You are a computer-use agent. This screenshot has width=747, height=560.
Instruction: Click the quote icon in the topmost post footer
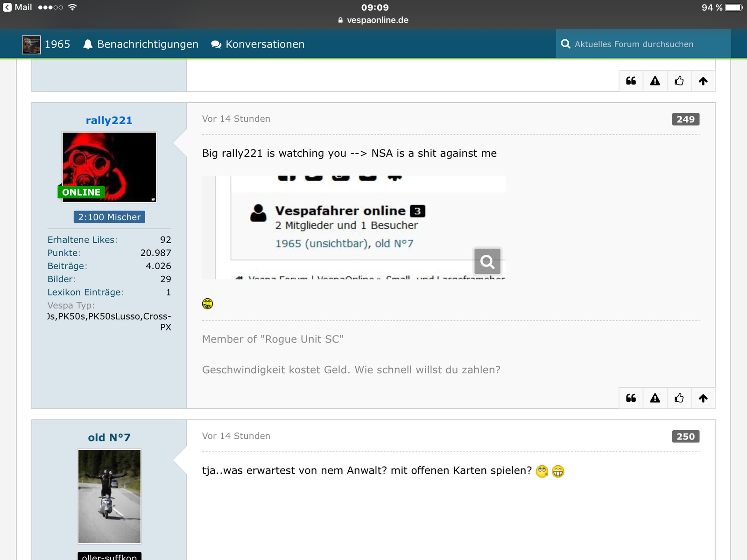[631, 81]
